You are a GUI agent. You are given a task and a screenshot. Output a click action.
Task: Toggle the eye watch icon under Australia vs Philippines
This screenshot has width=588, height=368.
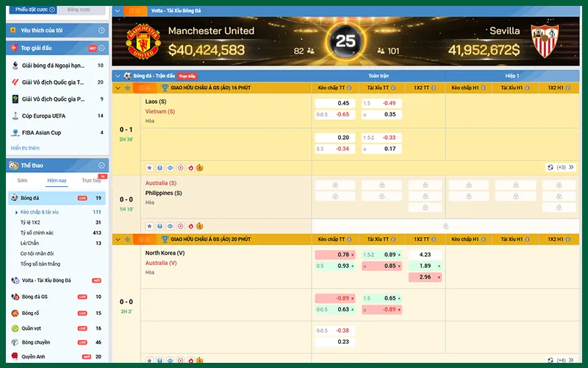point(171,226)
